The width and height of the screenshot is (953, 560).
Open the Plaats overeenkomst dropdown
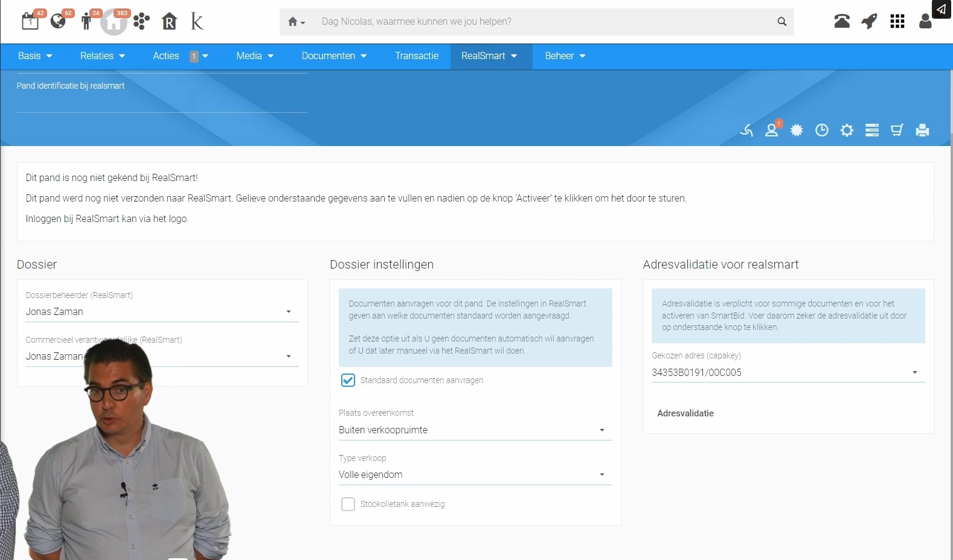[x=475, y=430]
